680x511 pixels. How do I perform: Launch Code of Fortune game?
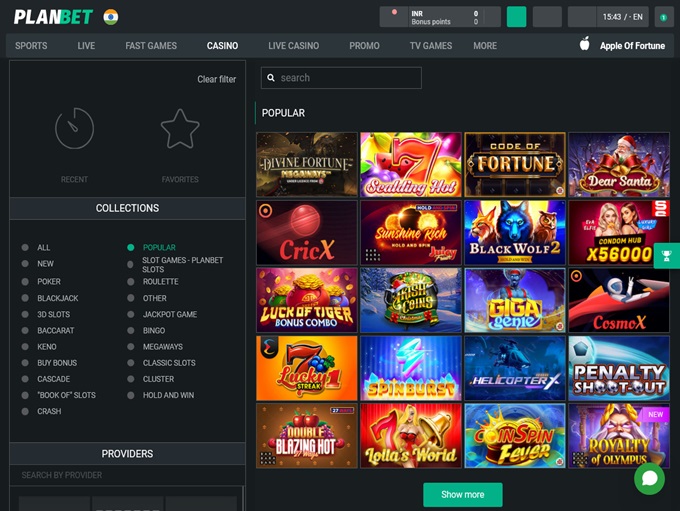(x=515, y=165)
